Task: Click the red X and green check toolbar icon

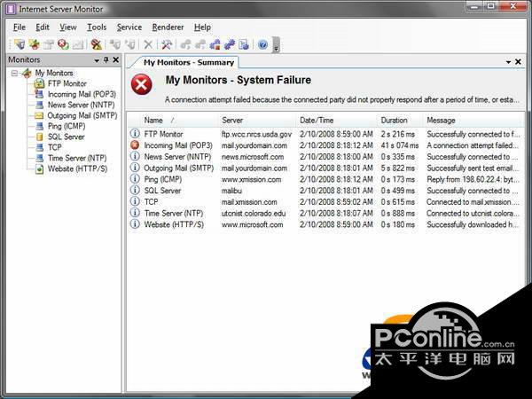Action: coord(63,44)
